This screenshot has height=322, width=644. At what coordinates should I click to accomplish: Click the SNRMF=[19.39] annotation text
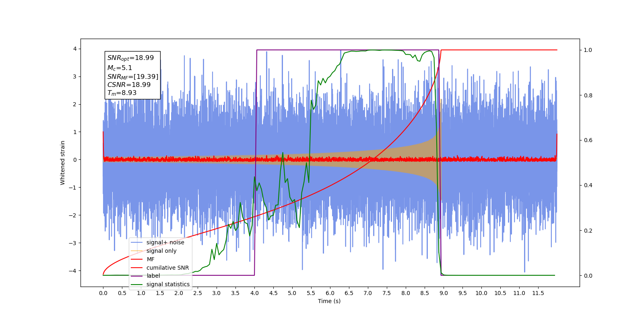tap(133, 76)
